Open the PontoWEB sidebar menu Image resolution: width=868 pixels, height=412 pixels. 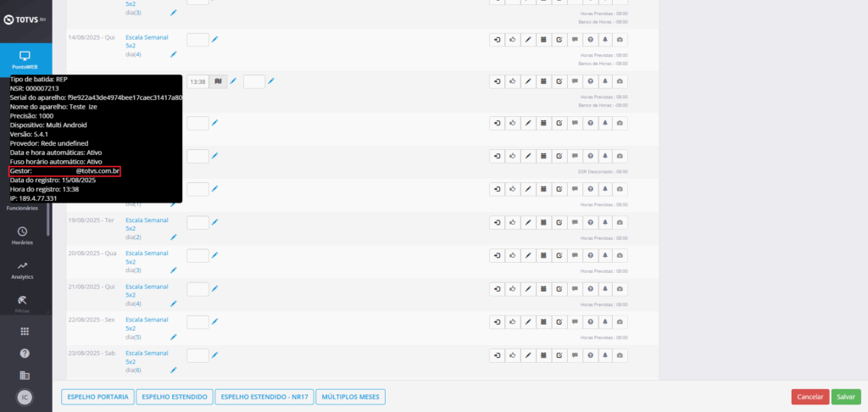(x=25, y=59)
